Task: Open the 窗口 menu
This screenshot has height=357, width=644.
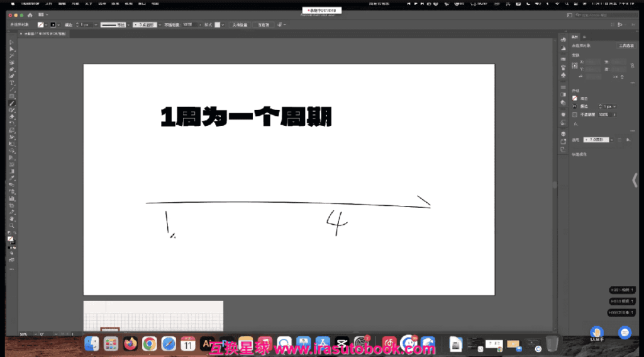Action: [x=142, y=4]
